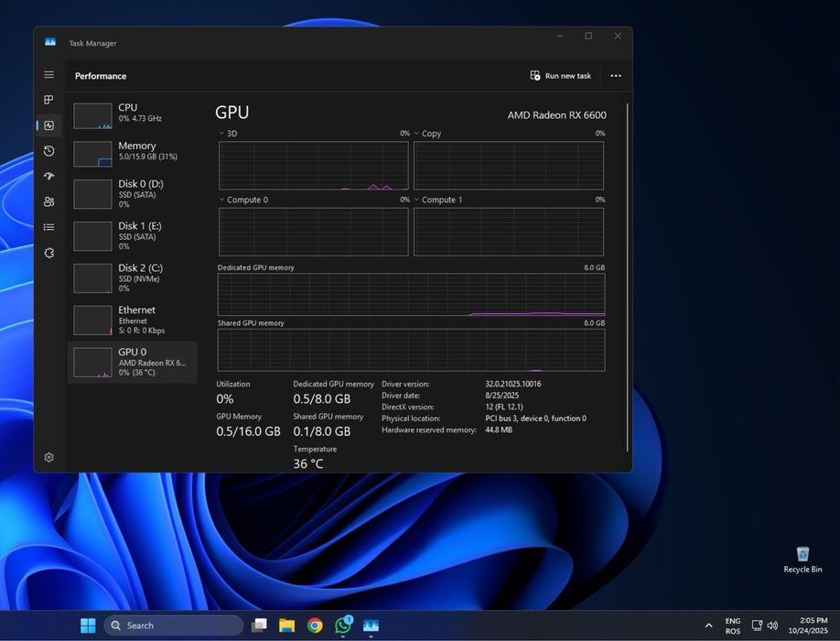Open Startup apps from the sidebar
The image size is (840, 641).
click(x=48, y=176)
